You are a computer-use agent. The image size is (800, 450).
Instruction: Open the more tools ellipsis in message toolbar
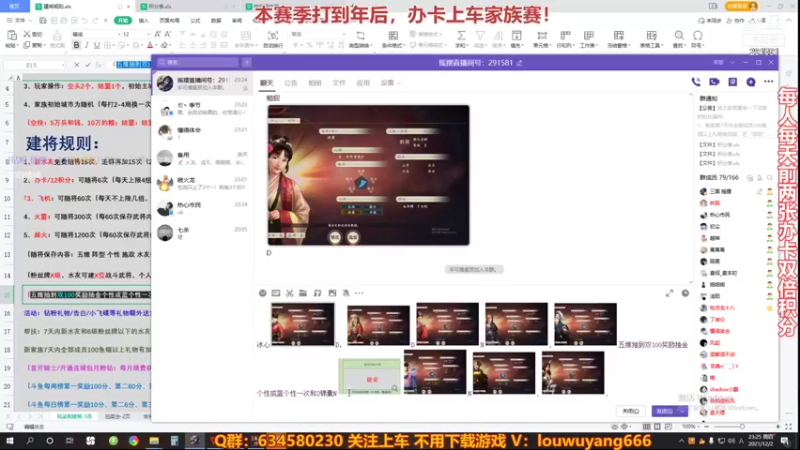359,293
